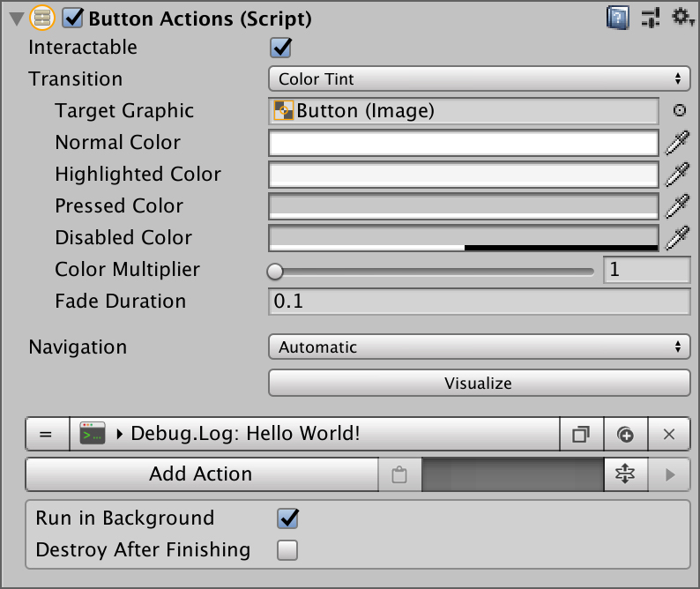700x589 pixels.
Task: Collapse the Button Actions component foldout
Action: 17,19
